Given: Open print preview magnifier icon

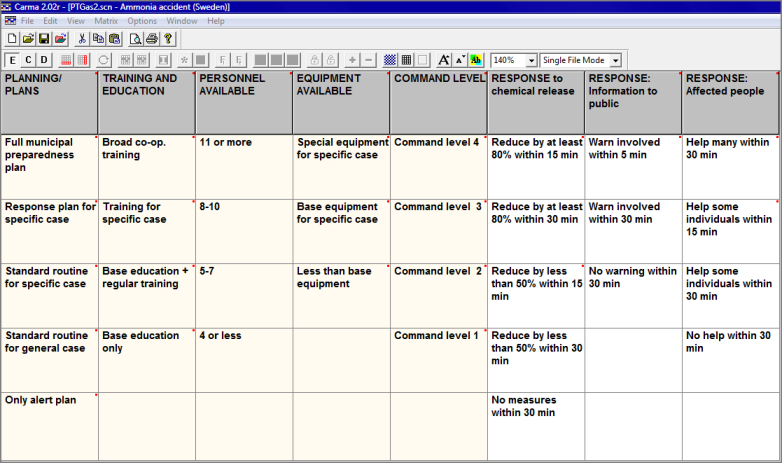Looking at the screenshot, I should [x=135, y=39].
